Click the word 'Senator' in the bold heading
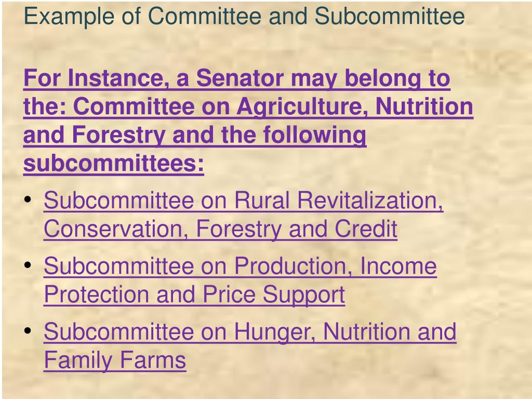This screenshot has width=532, height=399. tap(240, 78)
